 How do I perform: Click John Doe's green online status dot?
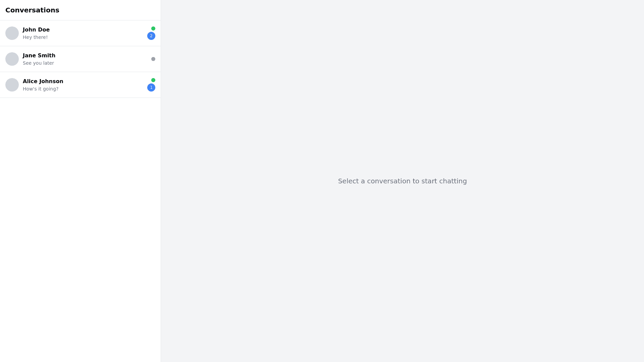tap(153, 28)
